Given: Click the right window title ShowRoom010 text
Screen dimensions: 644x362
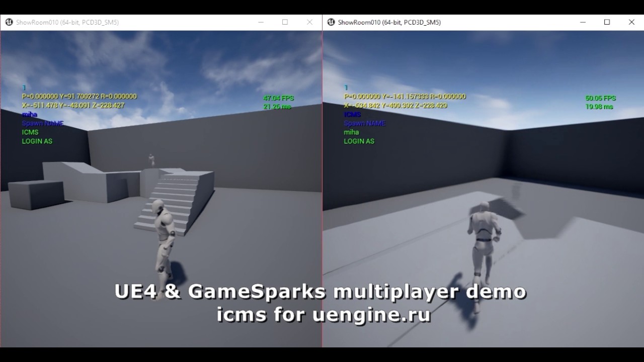Looking at the screenshot, I should [389, 23].
